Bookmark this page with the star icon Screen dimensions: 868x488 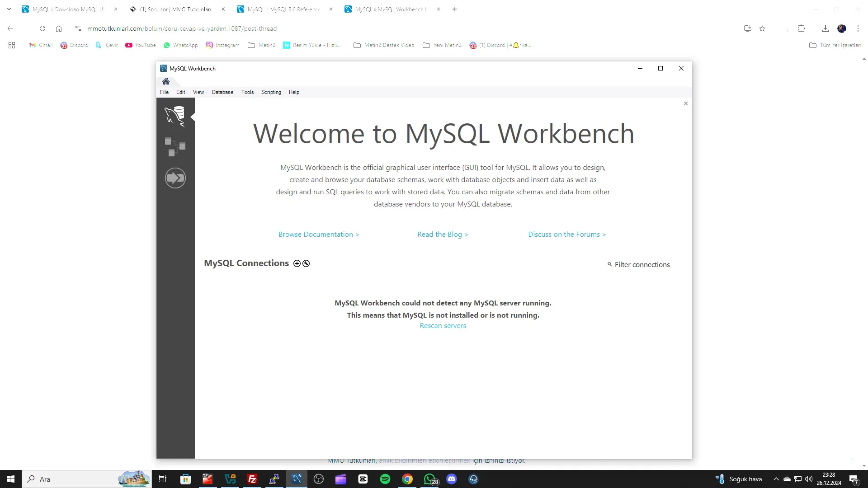[762, 28]
